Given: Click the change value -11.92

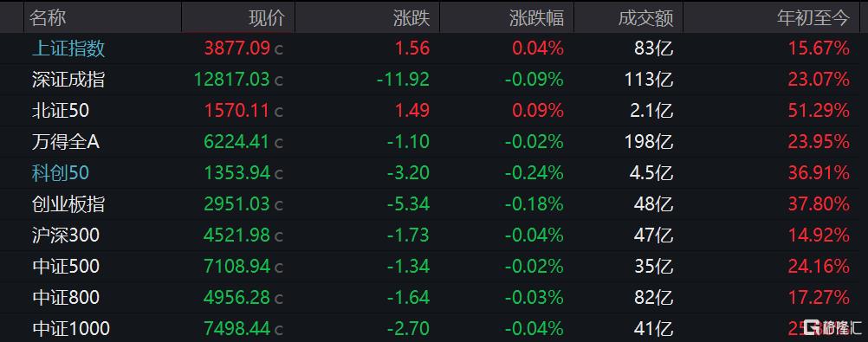Looking at the screenshot, I should click(404, 80).
